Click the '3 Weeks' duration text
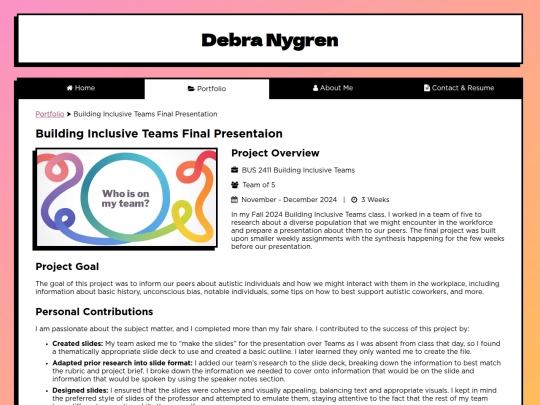The height and width of the screenshot is (405, 540). pyautogui.click(x=375, y=200)
